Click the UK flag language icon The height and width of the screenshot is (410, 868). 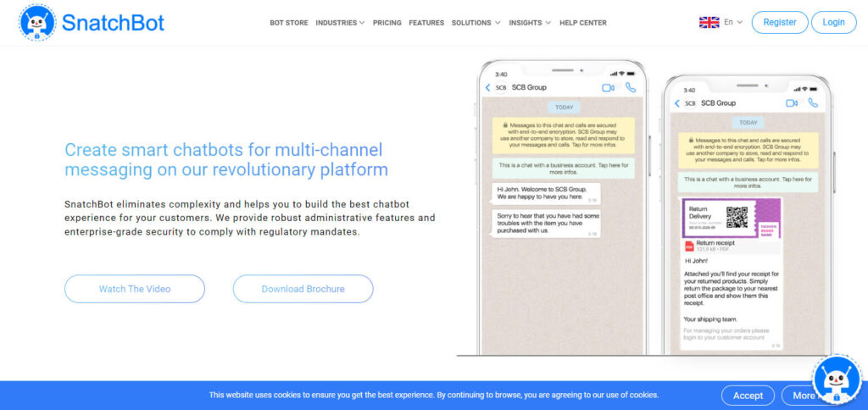point(709,22)
